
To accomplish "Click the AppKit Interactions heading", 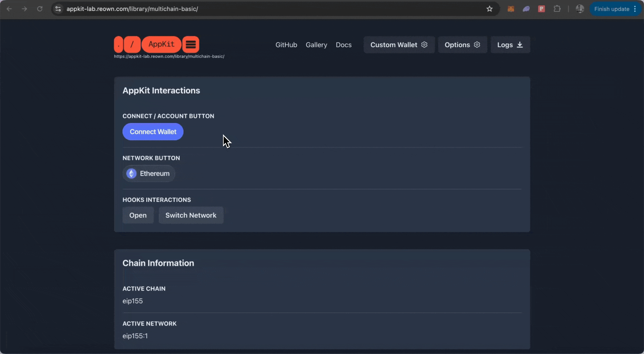I will pyautogui.click(x=161, y=90).
